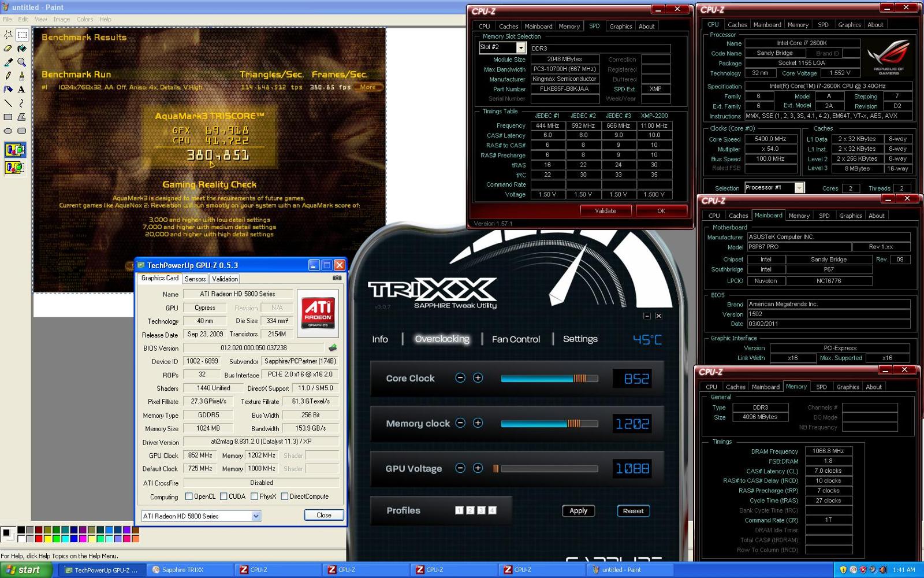Enable the OpenCL checkbox in GPU-Z
The height and width of the screenshot is (578, 924).
point(189,497)
